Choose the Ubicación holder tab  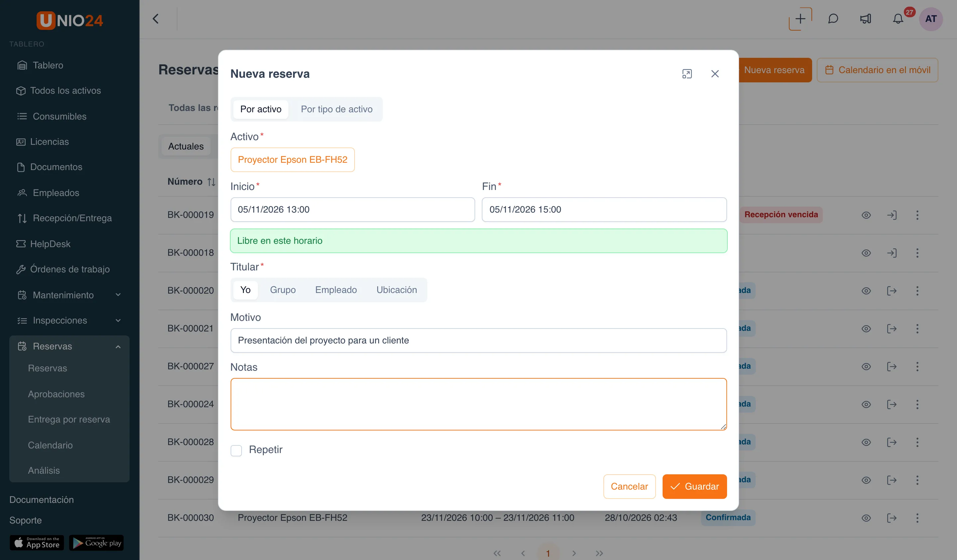click(x=396, y=290)
